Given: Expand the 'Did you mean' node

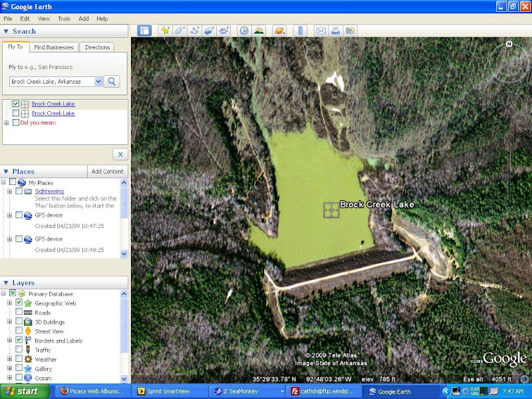Looking at the screenshot, I should [7, 123].
